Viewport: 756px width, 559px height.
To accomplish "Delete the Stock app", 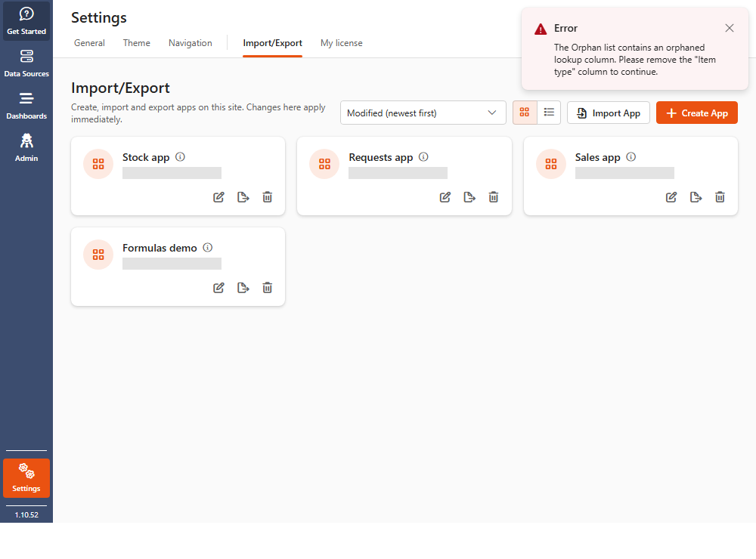I will (267, 197).
